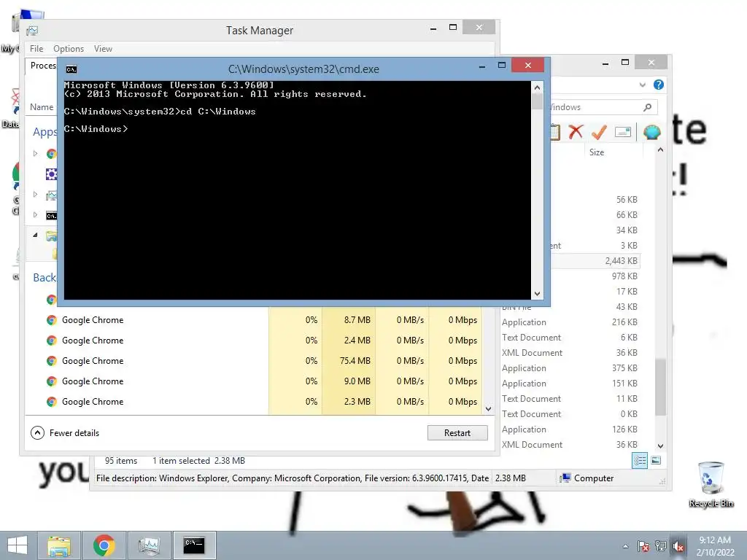Click the Fewer details link
The width and height of the screenshot is (747, 560).
[74, 433]
